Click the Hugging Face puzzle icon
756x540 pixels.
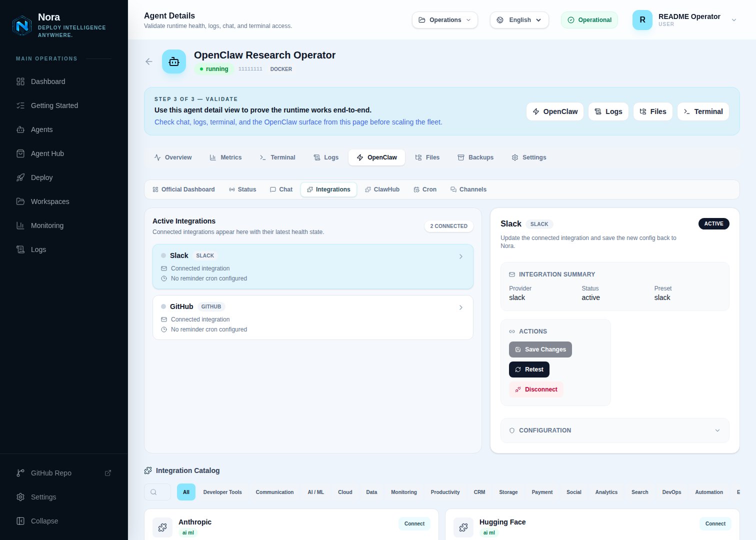pos(463,527)
